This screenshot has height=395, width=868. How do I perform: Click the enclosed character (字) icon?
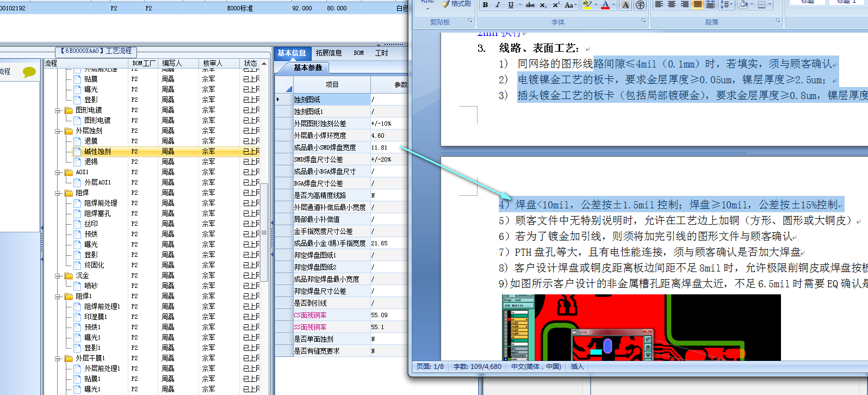(640, 5)
